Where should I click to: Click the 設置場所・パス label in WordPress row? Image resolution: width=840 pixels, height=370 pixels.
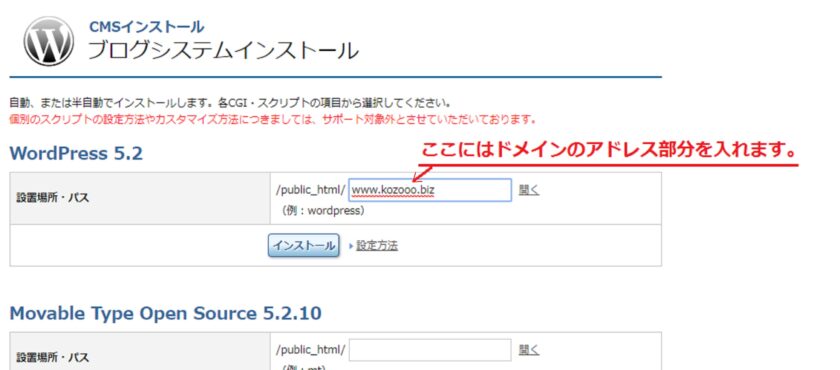click(x=52, y=198)
